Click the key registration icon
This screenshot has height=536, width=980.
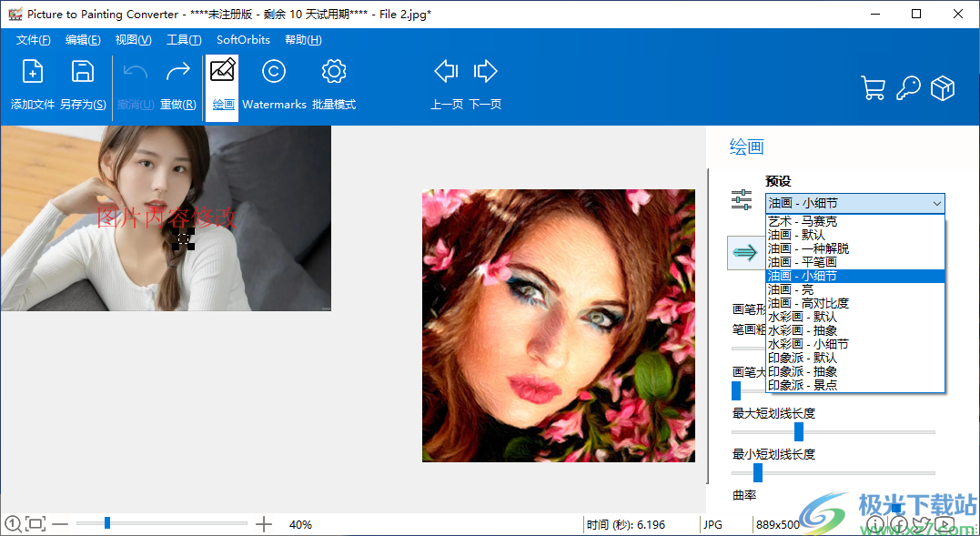tap(907, 88)
